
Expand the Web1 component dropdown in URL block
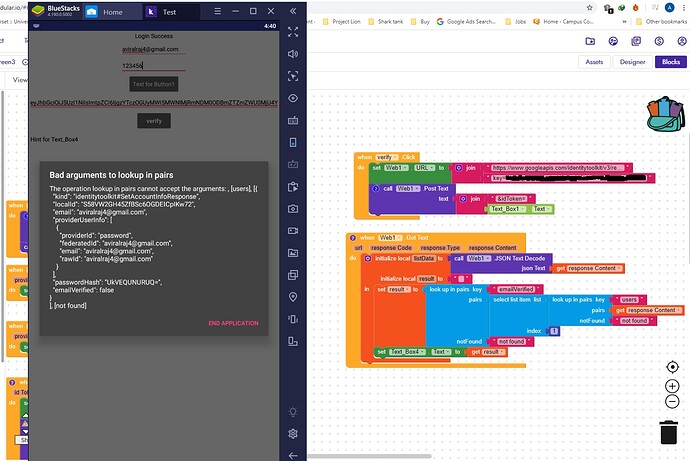[396, 168]
